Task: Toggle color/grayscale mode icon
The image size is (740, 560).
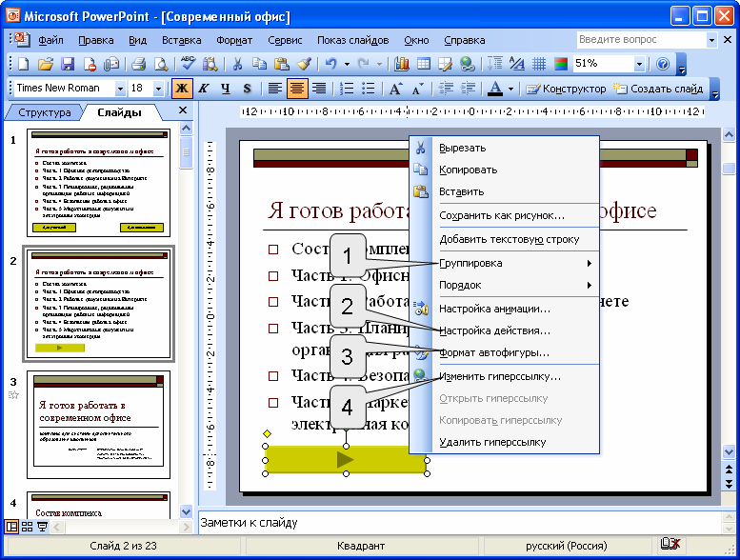Action: (561, 64)
